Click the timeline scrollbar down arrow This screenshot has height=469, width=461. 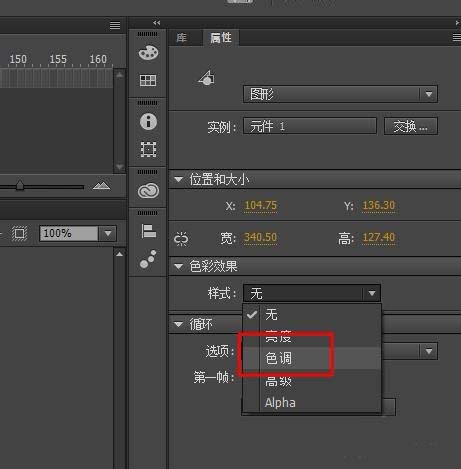click(120, 167)
